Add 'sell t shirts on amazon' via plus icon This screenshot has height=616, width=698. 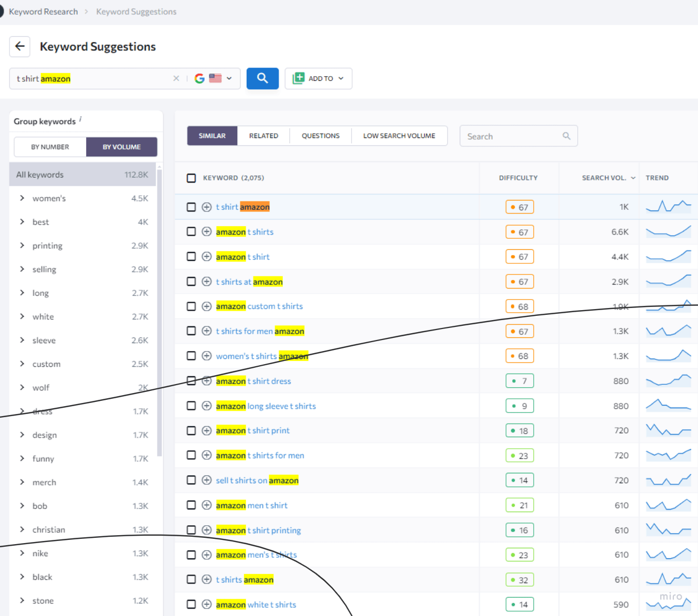(x=207, y=480)
